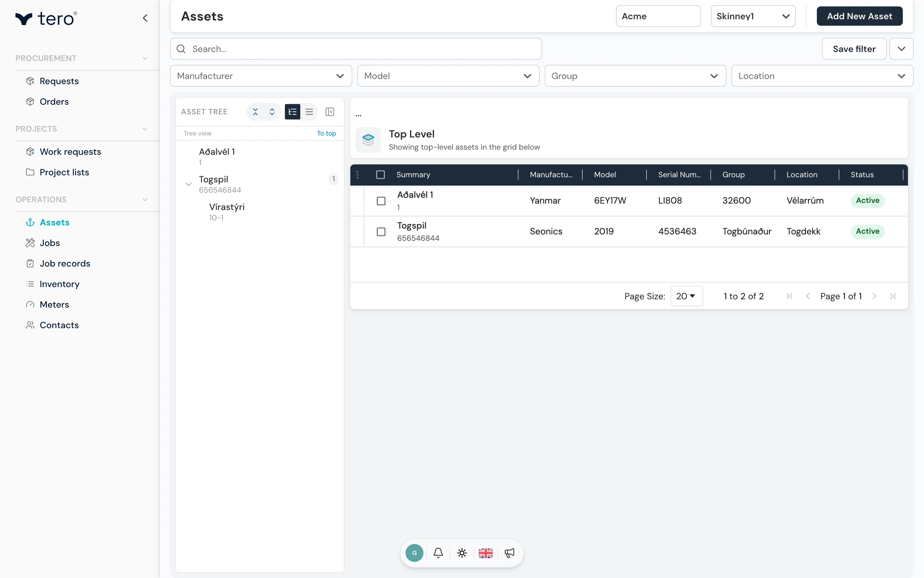Collapse the Projects section

click(145, 129)
